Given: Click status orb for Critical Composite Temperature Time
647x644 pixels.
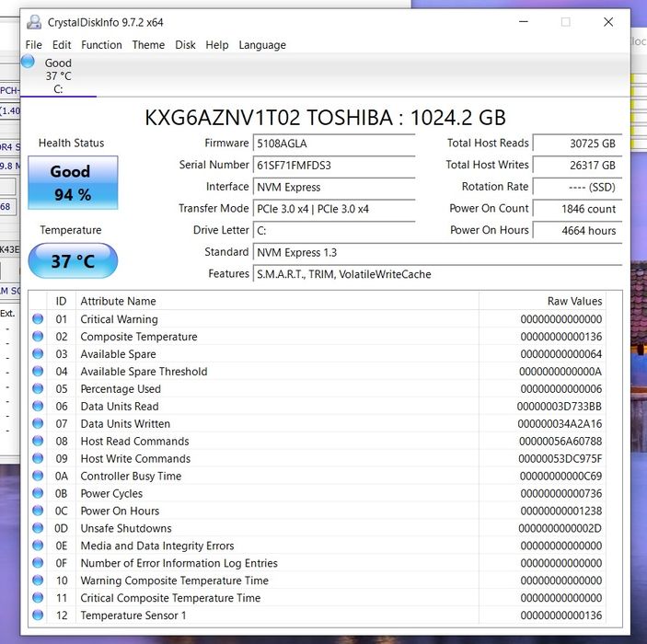Looking at the screenshot, I should tap(38, 598).
